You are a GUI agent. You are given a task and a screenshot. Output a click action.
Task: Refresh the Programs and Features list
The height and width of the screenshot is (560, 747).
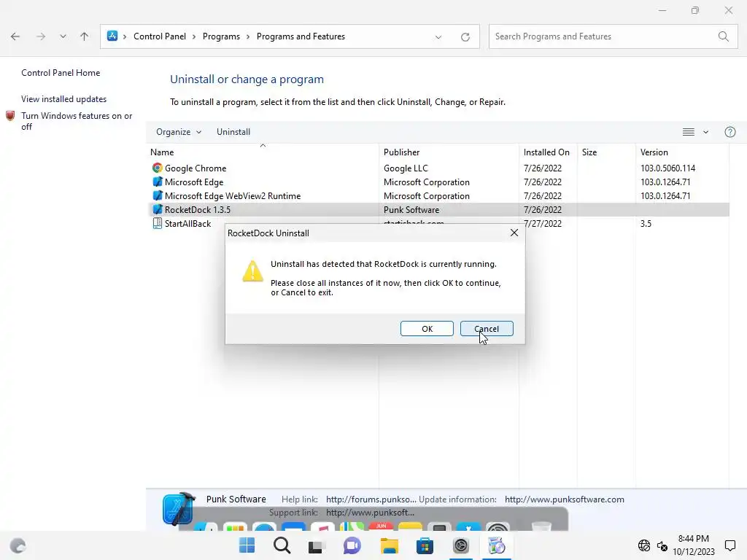(x=465, y=36)
